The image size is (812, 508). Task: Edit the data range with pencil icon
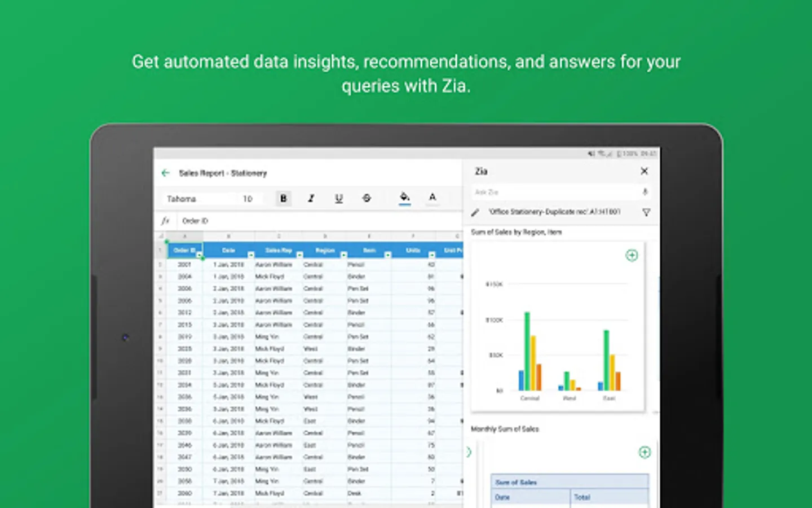pyautogui.click(x=475, y=212)
